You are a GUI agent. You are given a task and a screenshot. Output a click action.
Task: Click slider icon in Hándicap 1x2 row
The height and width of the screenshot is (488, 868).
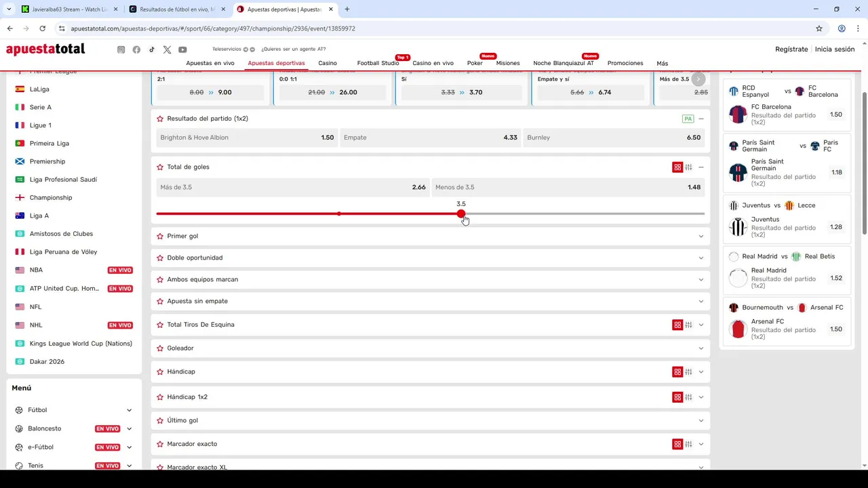coord(688,397)
